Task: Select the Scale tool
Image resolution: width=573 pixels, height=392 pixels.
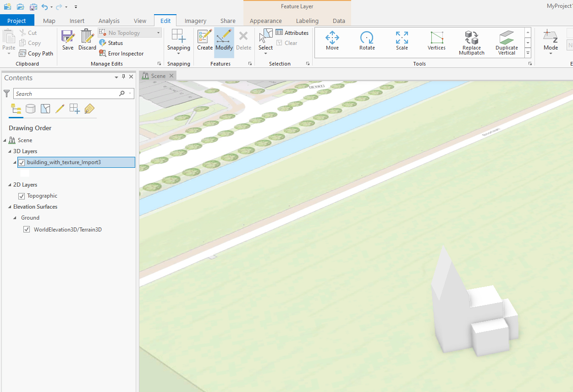Action: click(402, 41)
